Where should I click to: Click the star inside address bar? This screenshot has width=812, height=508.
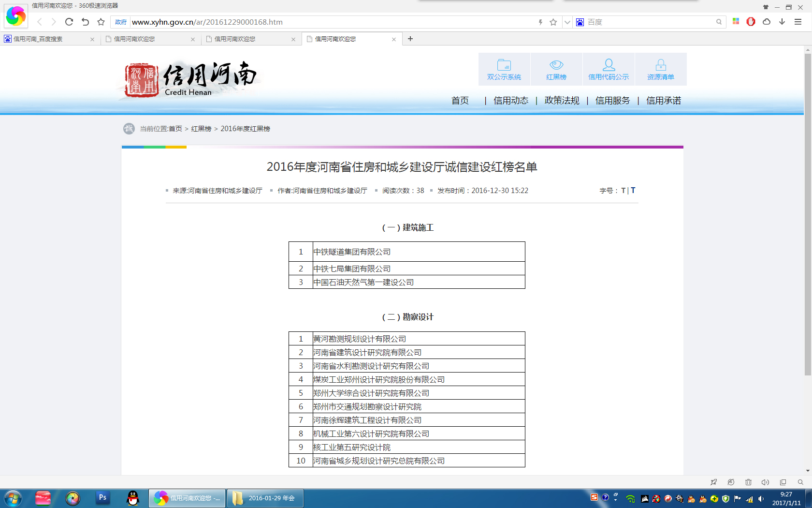553,22
